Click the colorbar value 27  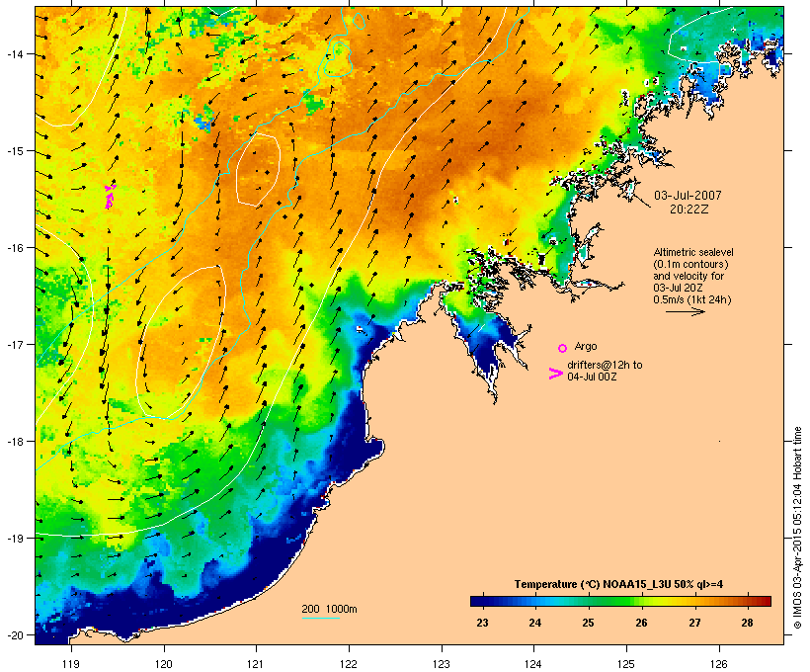coord(694,623)
